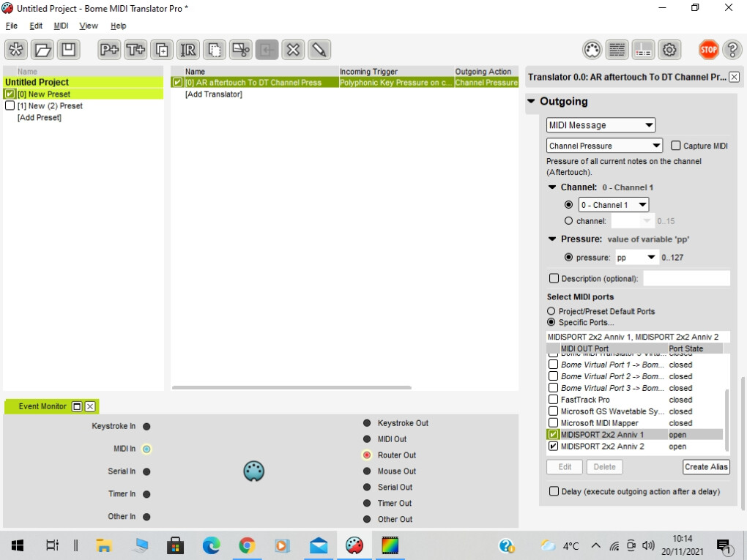The image size is (747, 560).
Task: Click [Add Preset] in the preset list
Action: (x=40, y=117)
